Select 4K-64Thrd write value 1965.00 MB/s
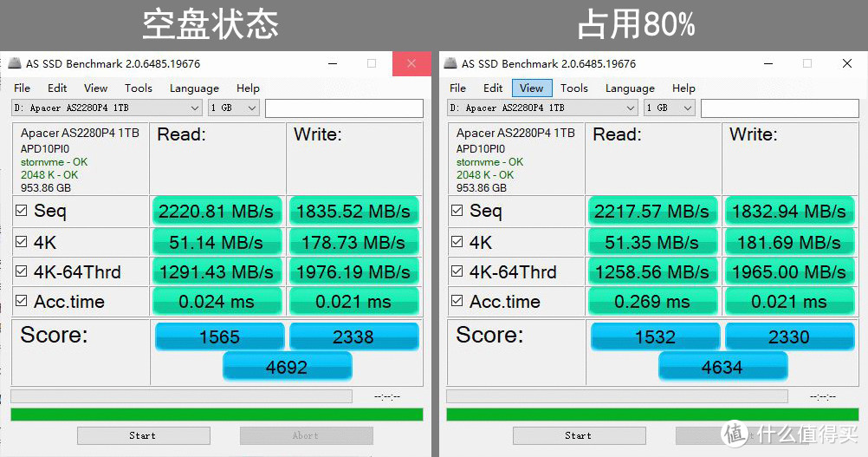868x457 pixels. point(789,272)
